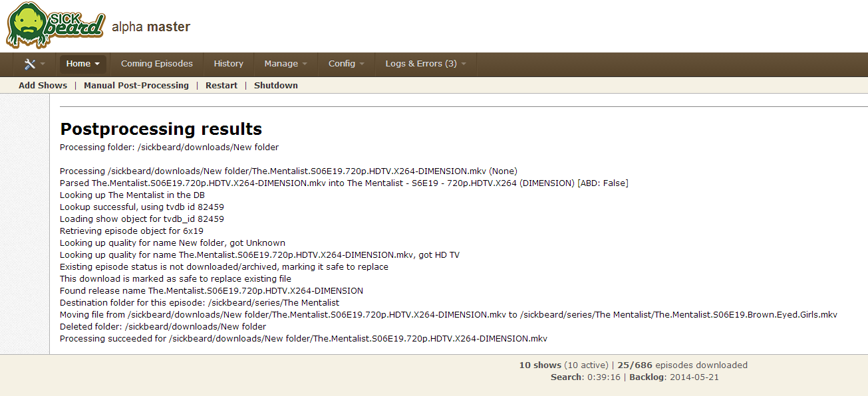The width and height of the screenshot is (868, 396).
Task: Click the 'Moving file from' line
Action: point(448,315)
